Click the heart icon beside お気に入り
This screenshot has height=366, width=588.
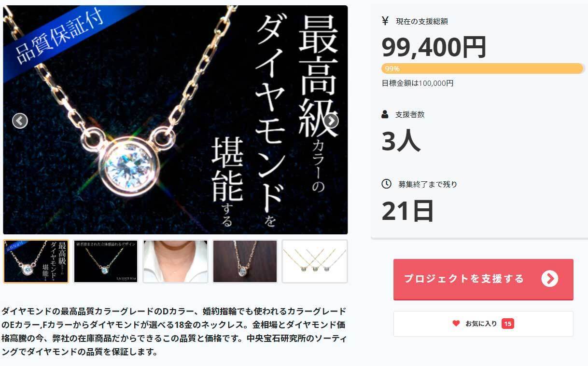tap(456, 324)
